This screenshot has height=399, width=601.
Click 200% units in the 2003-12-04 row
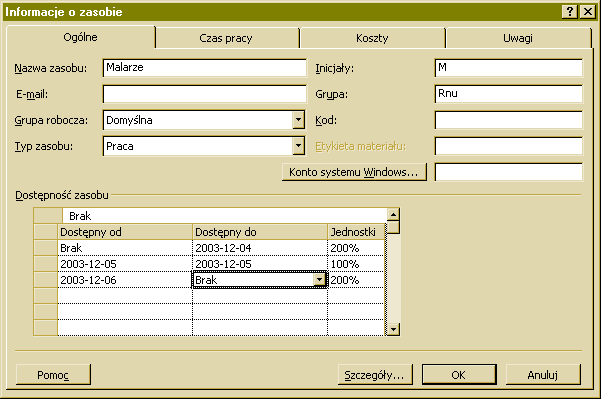(x=356, y=248)
